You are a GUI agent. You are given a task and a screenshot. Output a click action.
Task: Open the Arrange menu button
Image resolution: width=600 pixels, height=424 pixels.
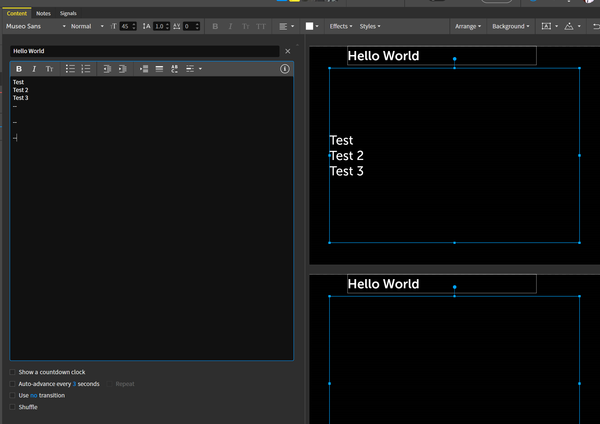(466, 26)
